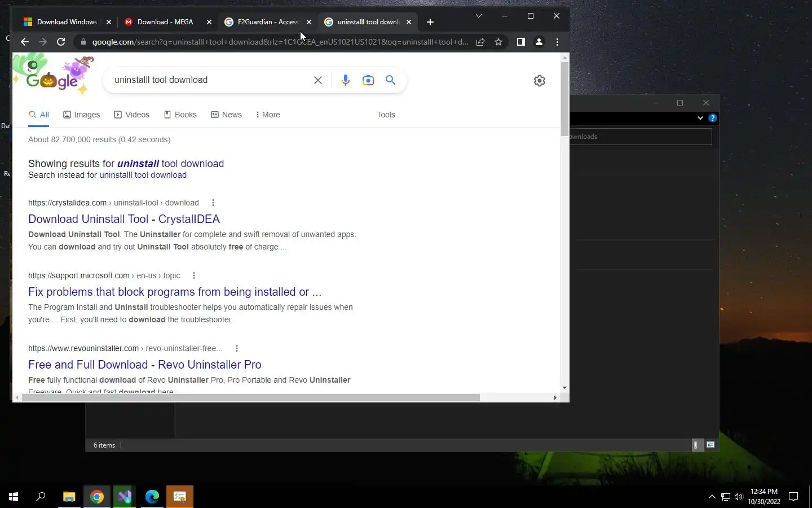Click the magnifier search submit icon
The image size is (812, 508).
390,80
